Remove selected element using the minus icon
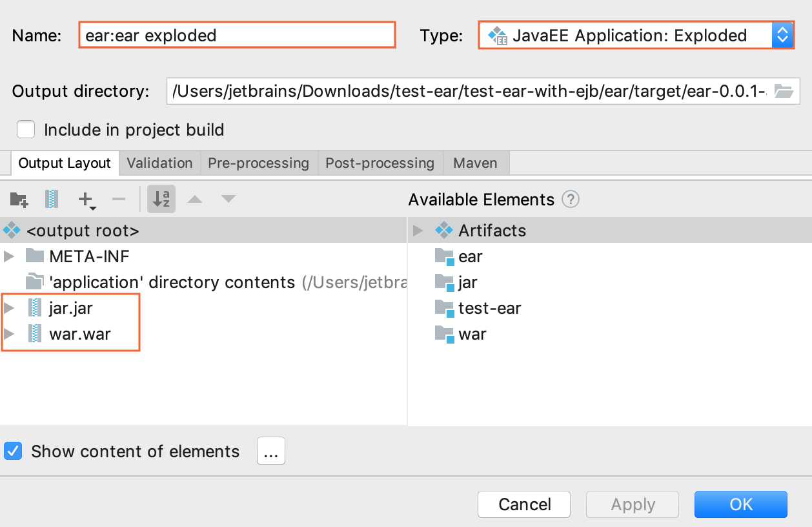This screenshot has width=812, height=527. tap(119, 199)
